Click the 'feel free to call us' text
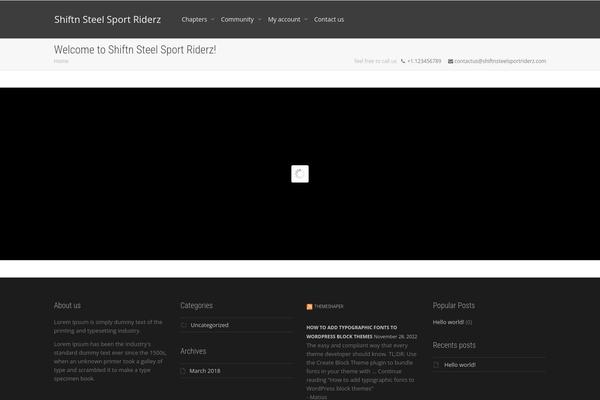 [x=375, y=61]
